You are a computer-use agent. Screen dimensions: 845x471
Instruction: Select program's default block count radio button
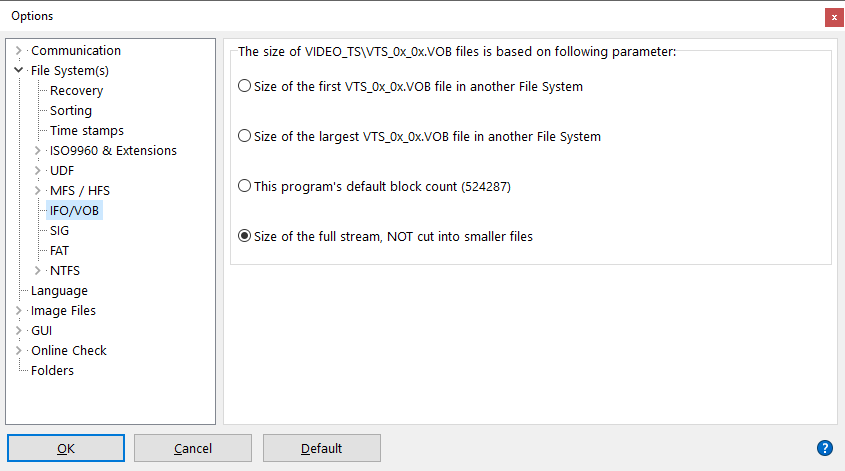click(x=245, y=186)
